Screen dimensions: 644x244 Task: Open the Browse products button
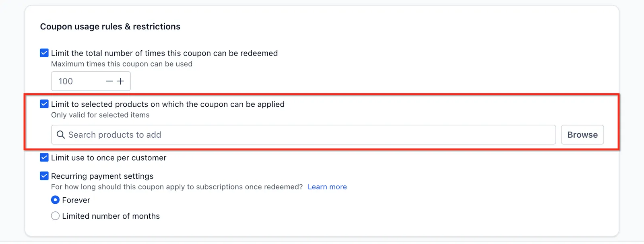point(582,134)
